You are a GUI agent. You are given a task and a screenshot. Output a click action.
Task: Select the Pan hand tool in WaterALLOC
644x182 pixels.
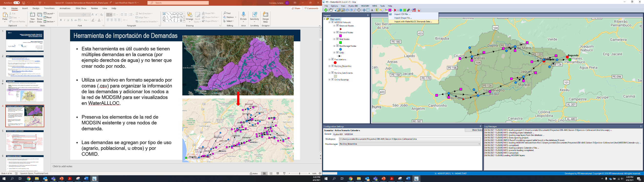(331, 10)
